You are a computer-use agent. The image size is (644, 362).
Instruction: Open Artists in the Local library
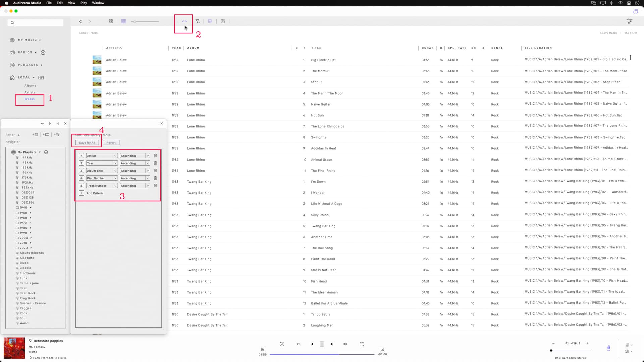(30, 92)
